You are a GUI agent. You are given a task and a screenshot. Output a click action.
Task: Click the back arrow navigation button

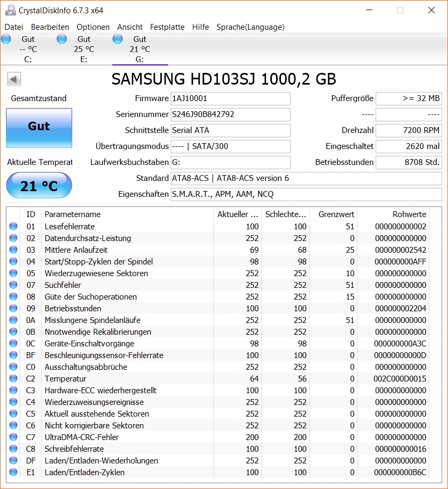(x=13, y=78)
